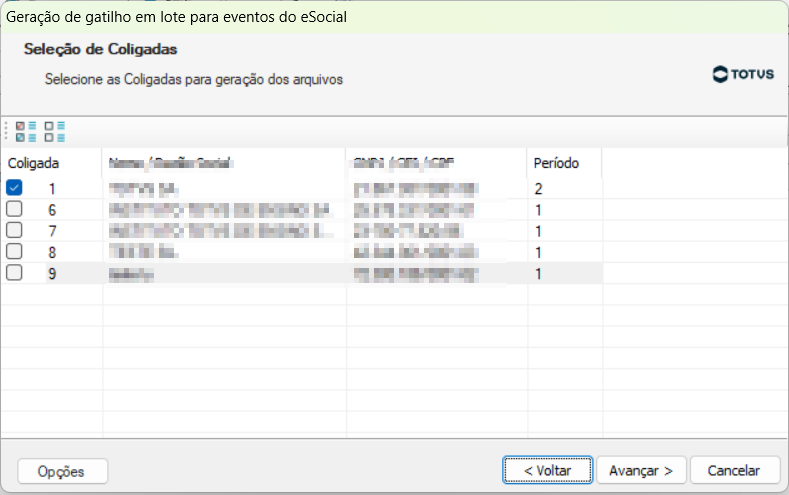This screenshot has height=495, width=789.
Task: Click the Coligada column header
Action: tap(34, 162)
